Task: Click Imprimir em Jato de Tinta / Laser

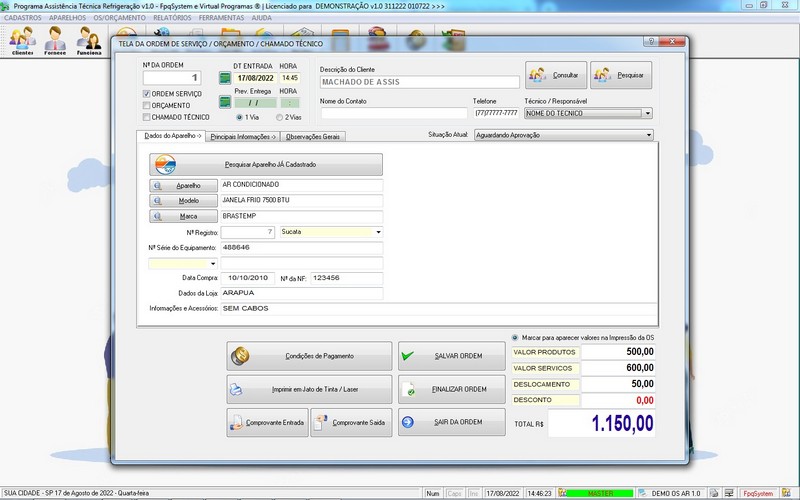Action: (x=309, y=389)
